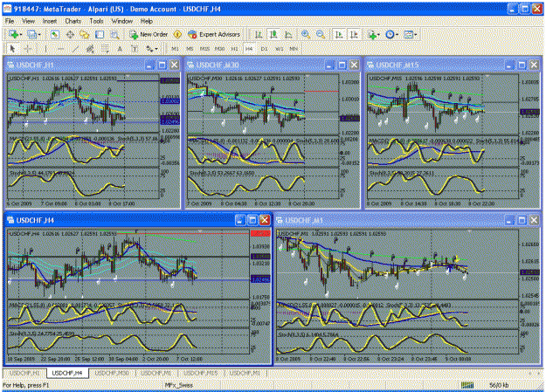Switch to the USDCHF,M30 bottom tab
This screenshot has height=392, width=546.
point(112,373)
